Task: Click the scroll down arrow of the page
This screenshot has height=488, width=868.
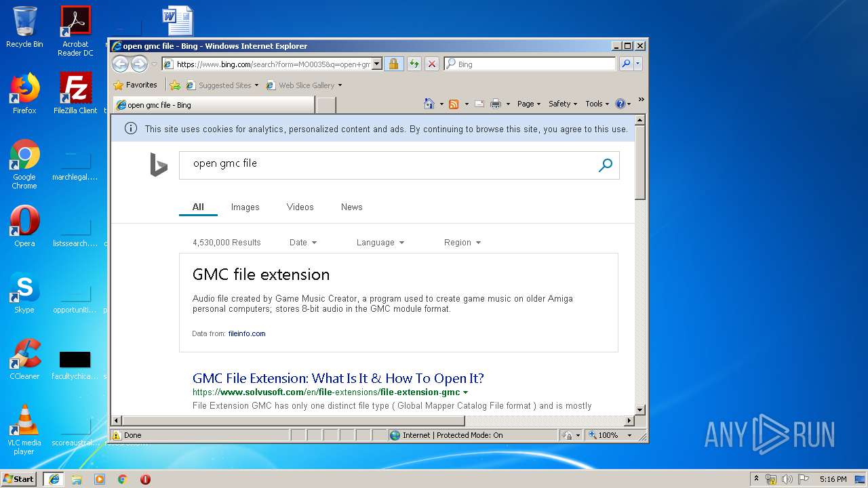Action: click(639, 409)
